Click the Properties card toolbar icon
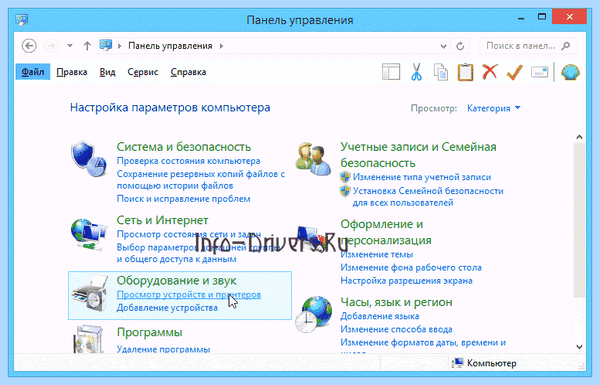This screenshot has width=600, height=385. (540, 72)
